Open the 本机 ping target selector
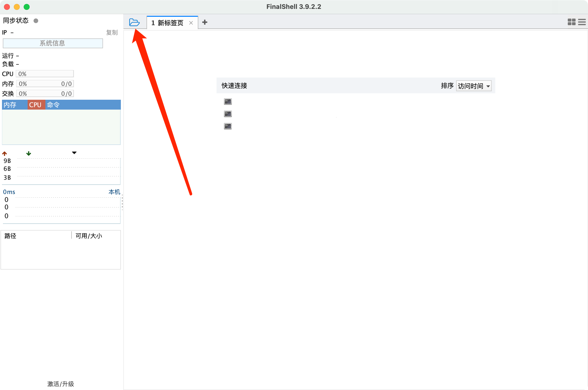Viewport: 588px width, 390px height. point(114,192)
